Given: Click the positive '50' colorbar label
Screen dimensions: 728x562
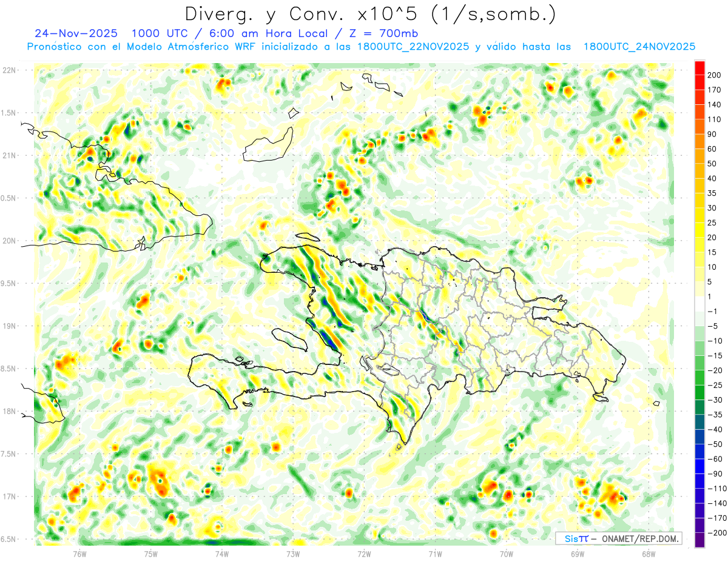Looking at the screenshot, I should (x=712, y=164).
